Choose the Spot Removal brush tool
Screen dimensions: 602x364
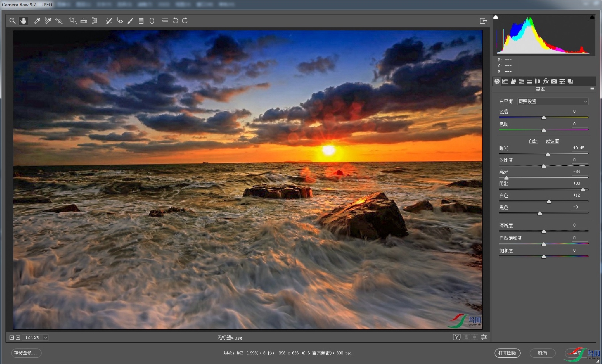pos(108,21)
